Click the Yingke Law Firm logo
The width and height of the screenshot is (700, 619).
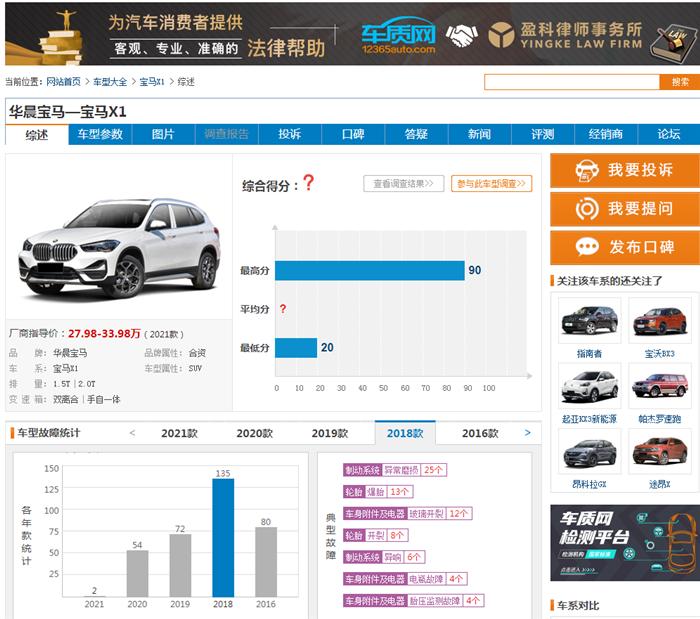tap(565, 35)
